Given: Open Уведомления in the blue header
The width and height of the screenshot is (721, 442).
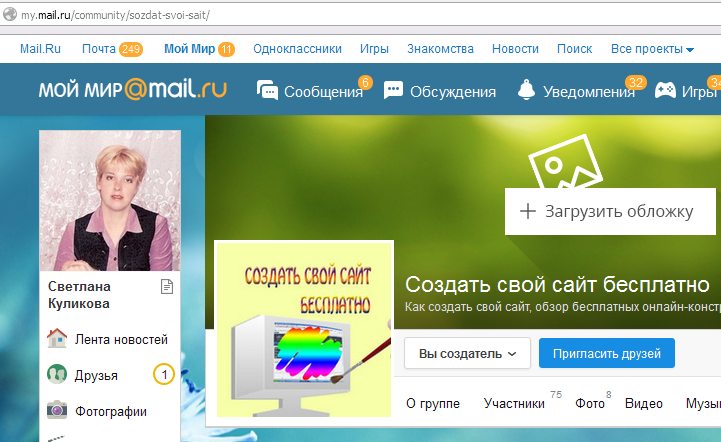Looking at the screenshot, I should click(x=589, y=92).
